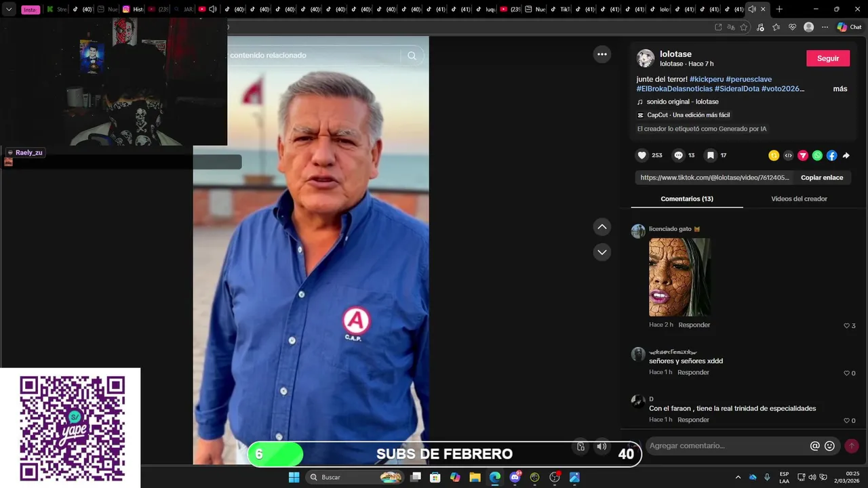Expand the description with más
The height and width of the screenshot is (488, 868).
pyautogui.click(x=840, y=89)
